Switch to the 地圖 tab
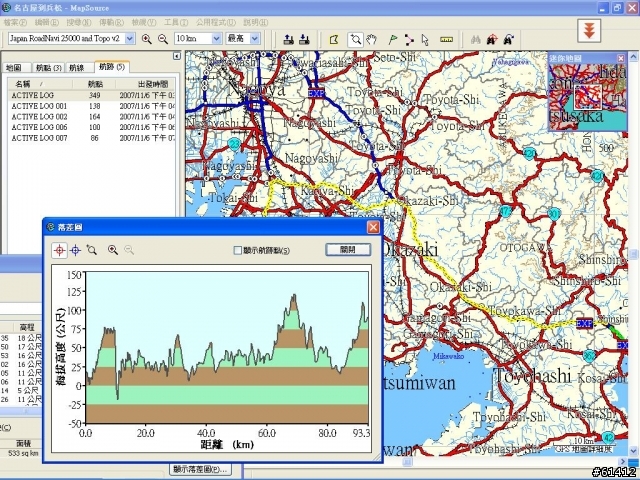 coord(16,68)
